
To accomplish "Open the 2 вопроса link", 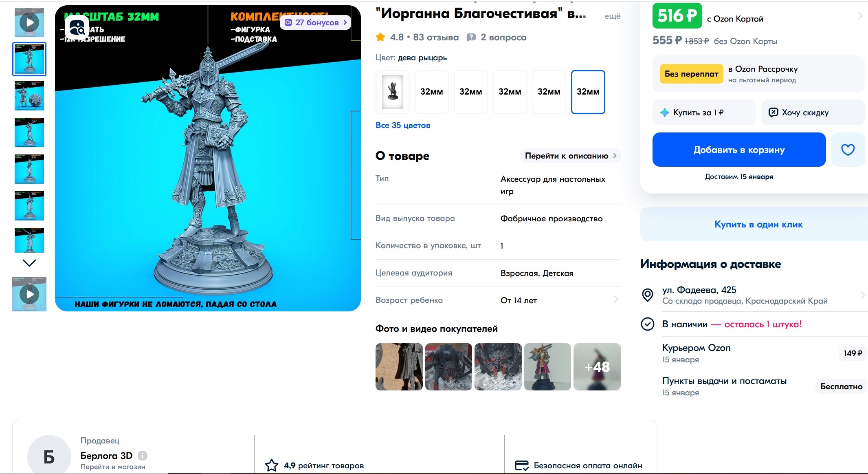I will pyautogui.click(x=503, y=37).
